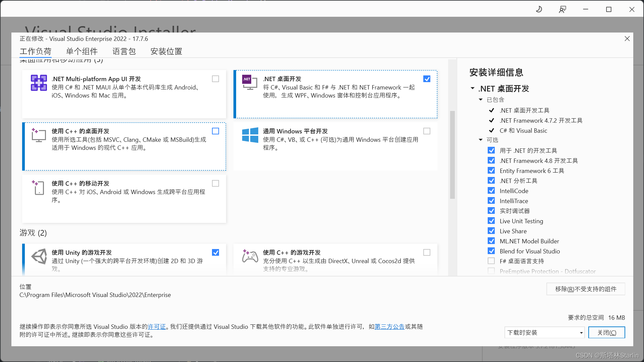
Task: Check 使用 C++ 的游戏开发 workload
Action: pos(427,252)
